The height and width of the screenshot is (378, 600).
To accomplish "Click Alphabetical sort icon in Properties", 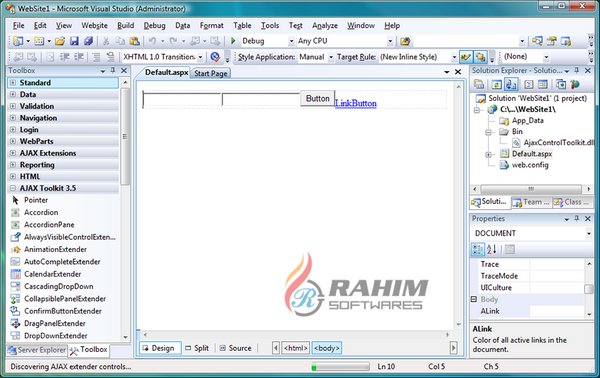I will point(492,250).
